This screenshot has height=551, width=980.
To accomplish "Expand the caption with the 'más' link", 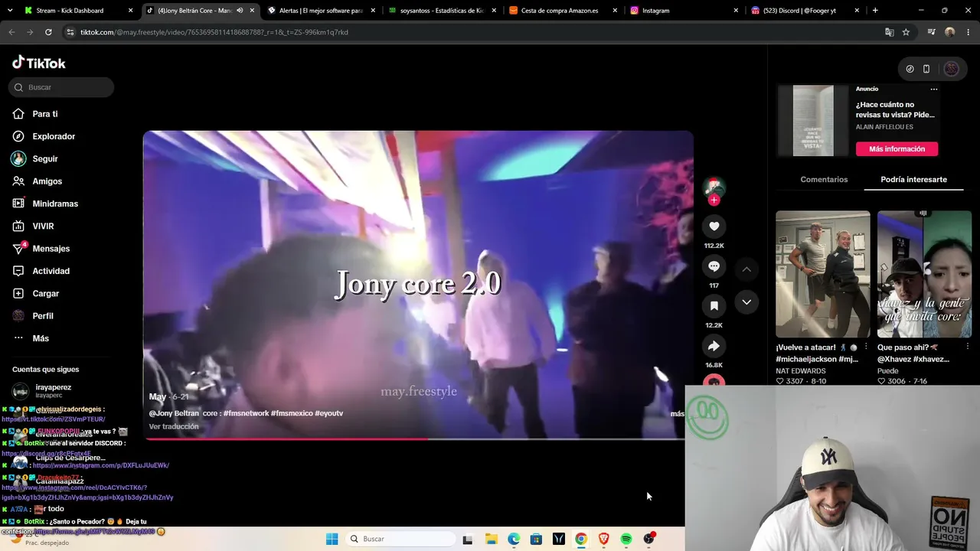I will (x=677, y=414).
